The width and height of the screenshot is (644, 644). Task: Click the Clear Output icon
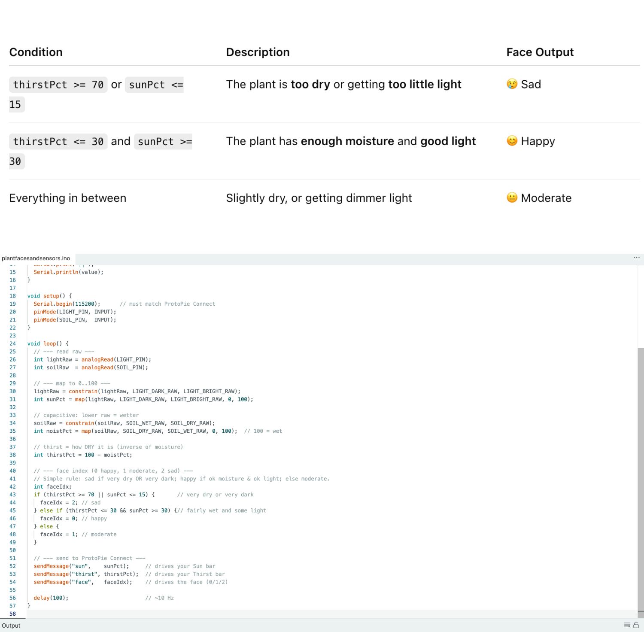coord(627,625)
